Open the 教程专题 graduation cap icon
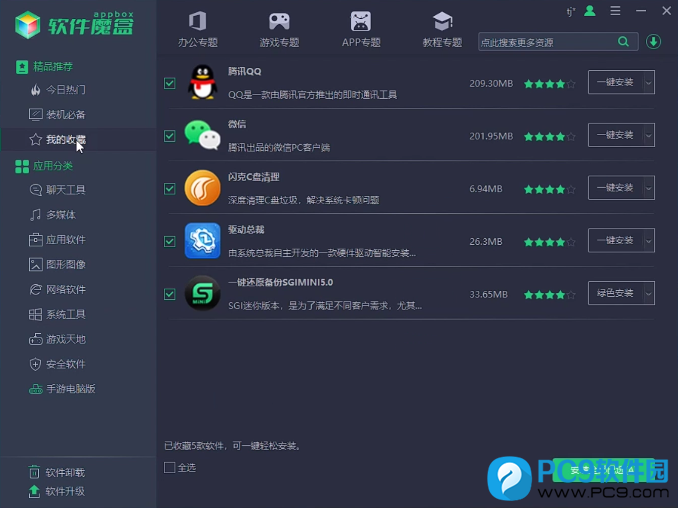The height and width of the screenshot is (508, 678). click(442, 21)
